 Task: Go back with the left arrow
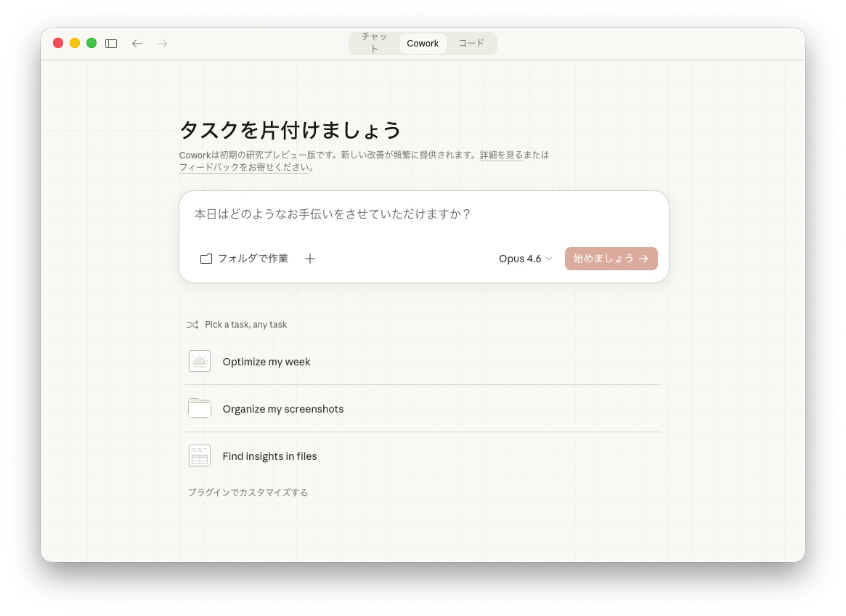coord(137,44)
